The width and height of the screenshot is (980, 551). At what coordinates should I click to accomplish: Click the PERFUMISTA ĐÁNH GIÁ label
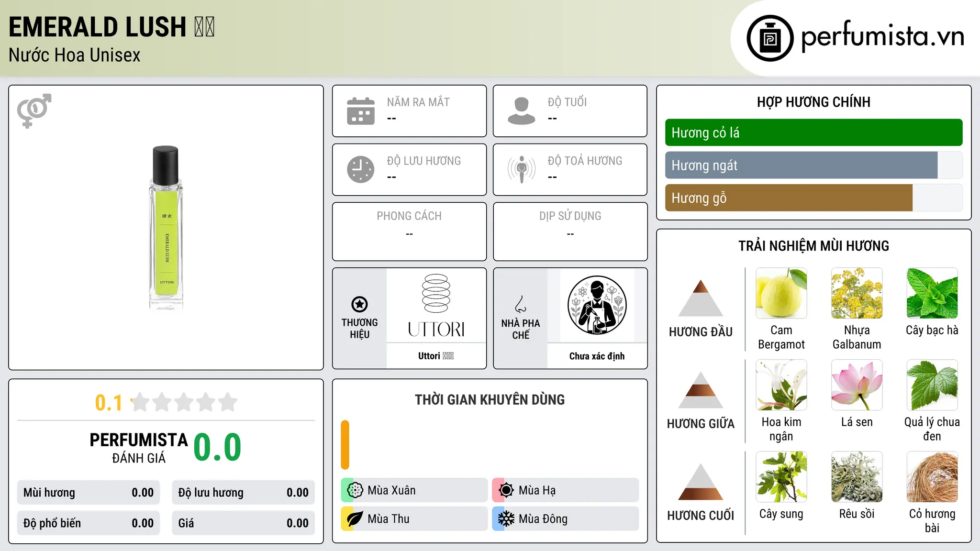139,448
